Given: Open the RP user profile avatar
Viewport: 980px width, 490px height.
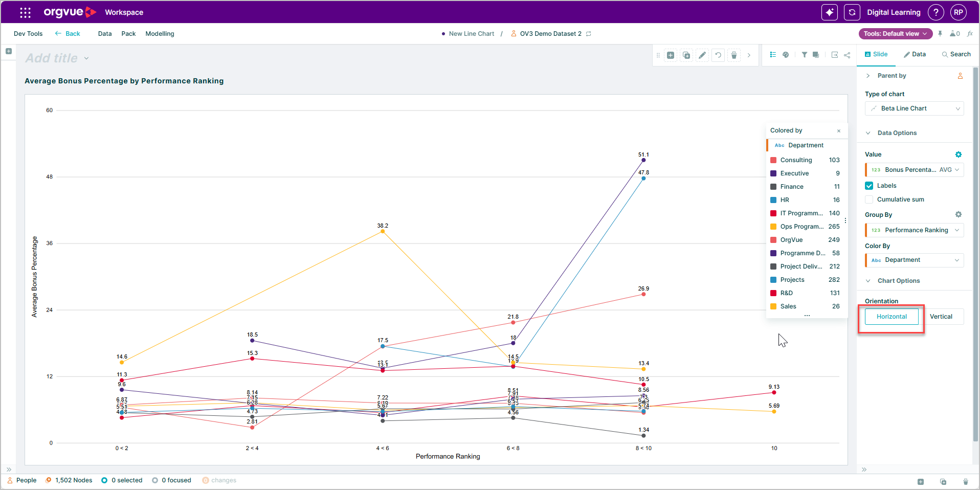Looking at the screenshot, I should click(959, 12).
